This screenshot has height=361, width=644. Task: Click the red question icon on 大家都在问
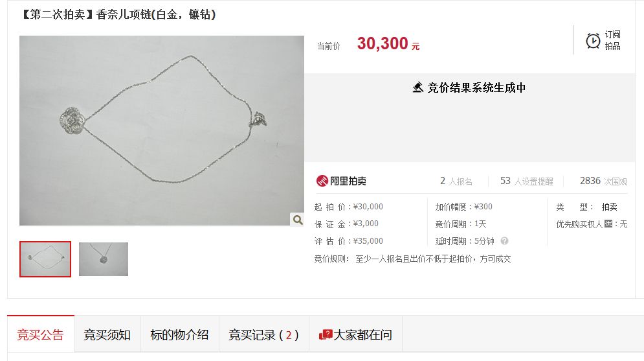click(x=326, y=334)
